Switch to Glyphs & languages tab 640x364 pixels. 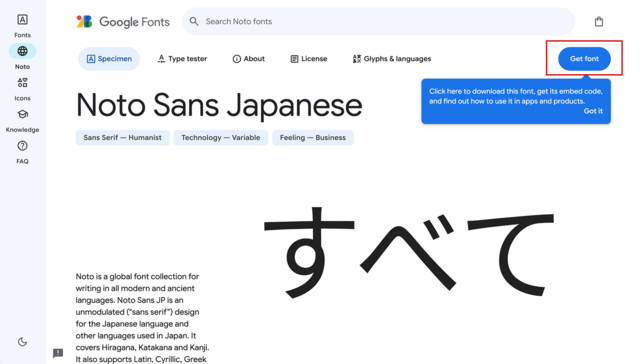(x=392, y=59)
